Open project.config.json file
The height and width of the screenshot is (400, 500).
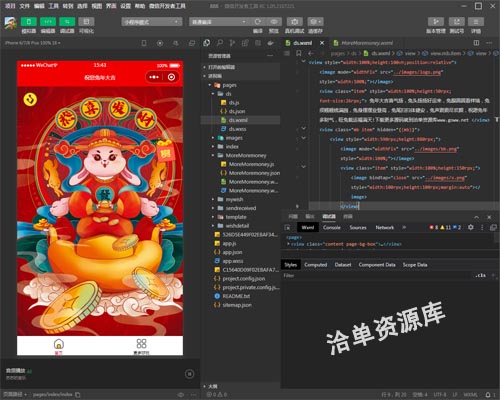pyautogui.click(x=244, y=279)
